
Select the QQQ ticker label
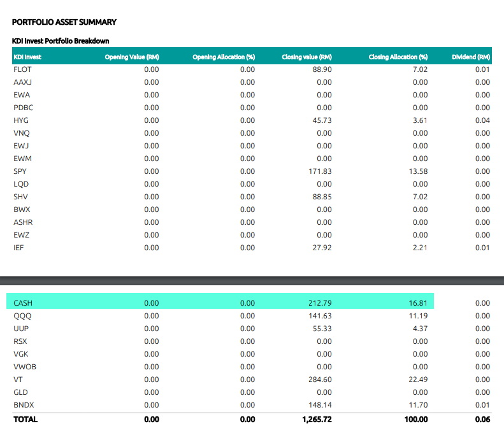pyautogui.click(x=22, y=316)
